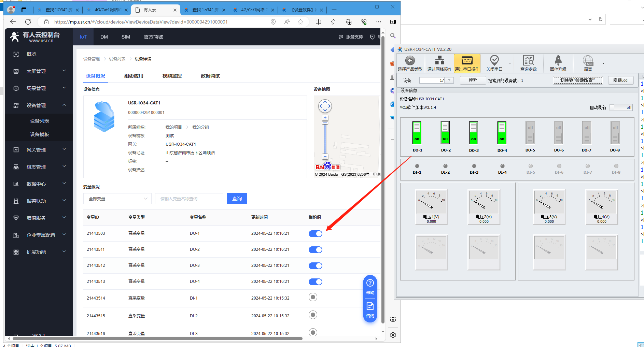
Task: Click the Baidu map zoom slider
Action: (325, 138)
